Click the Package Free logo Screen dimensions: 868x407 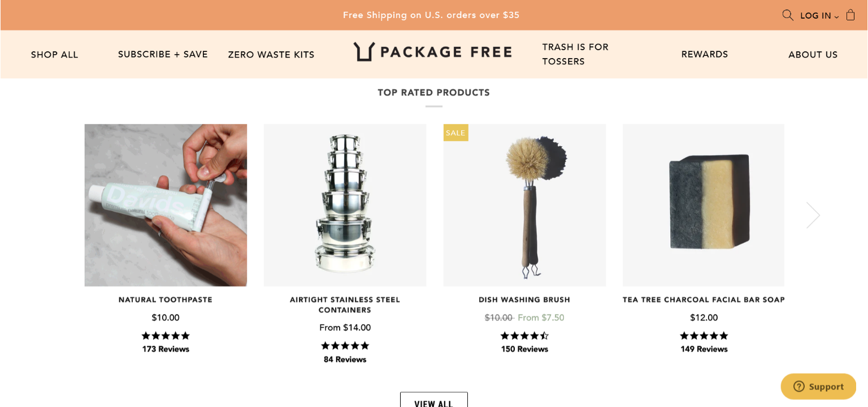point(433,52)
